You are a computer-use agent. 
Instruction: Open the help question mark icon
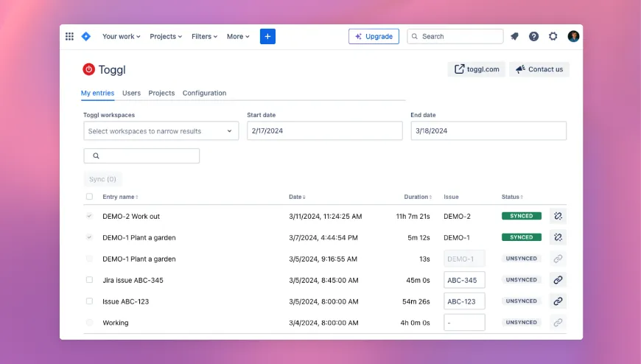[x=533, y=36]
